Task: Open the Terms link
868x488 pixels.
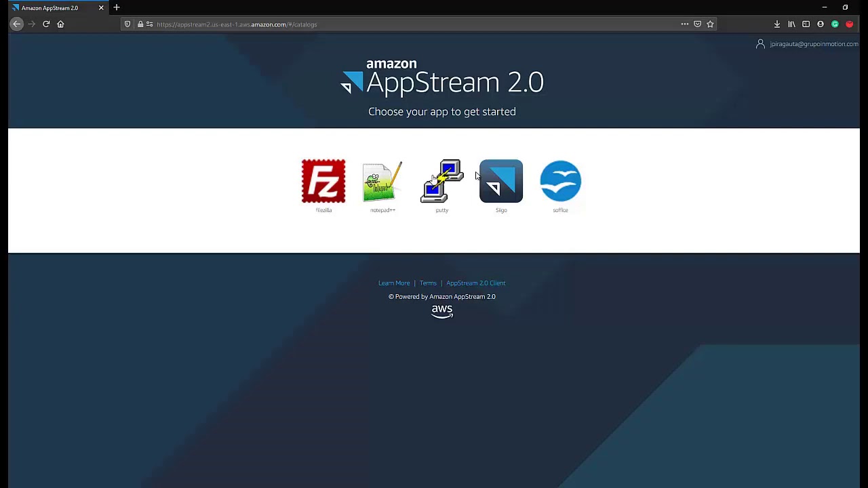Action: (x=428, y=283)
